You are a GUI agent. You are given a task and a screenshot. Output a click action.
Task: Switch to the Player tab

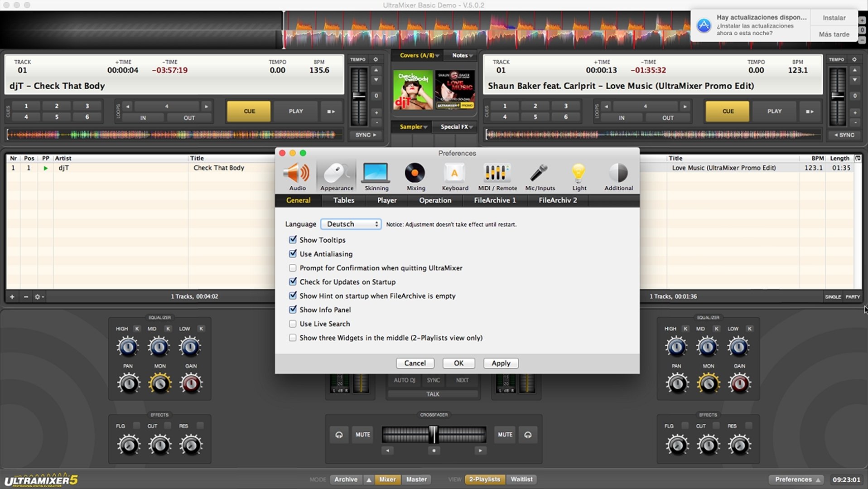(387, 200)
